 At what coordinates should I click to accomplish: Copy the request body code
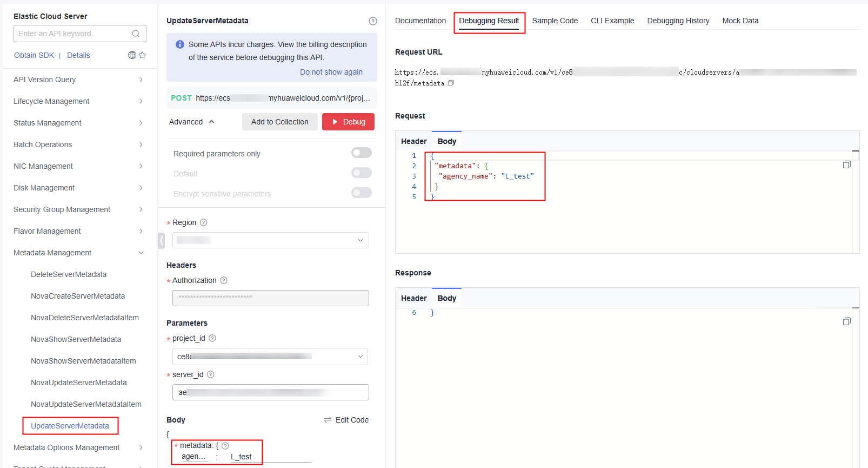click(846, 164)
